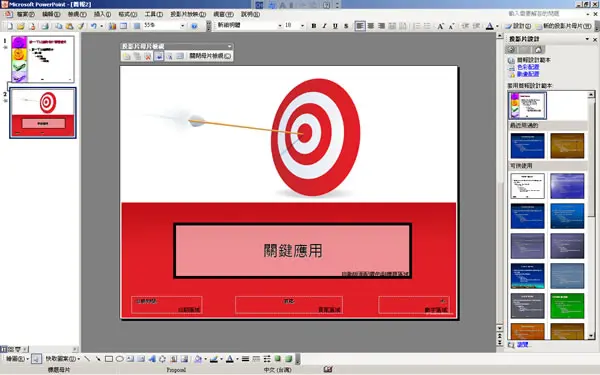Screen dimensions: 600x375
Task: Open the 插入 (Insert) menu
Action: [x=102, y=14]
